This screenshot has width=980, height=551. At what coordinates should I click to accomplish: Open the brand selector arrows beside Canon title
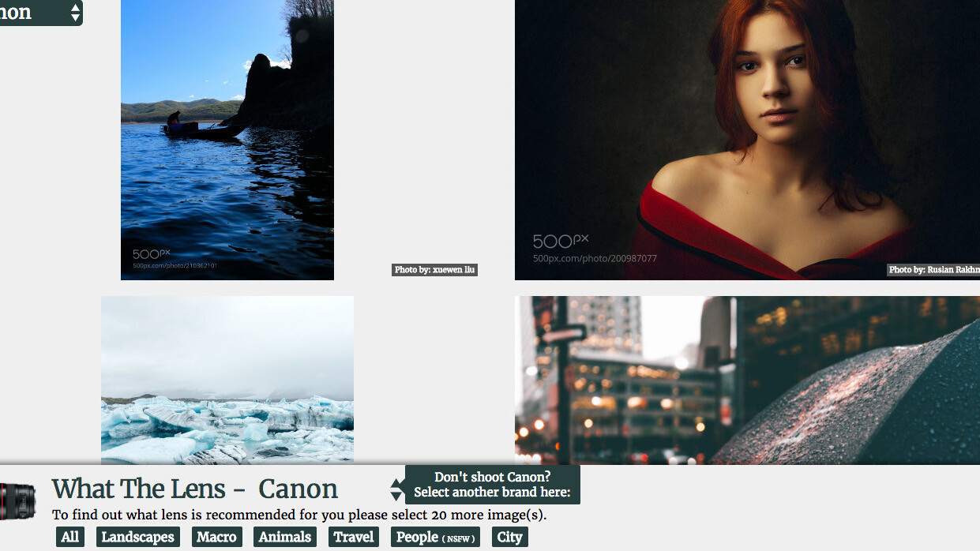(x=396, y=490)
